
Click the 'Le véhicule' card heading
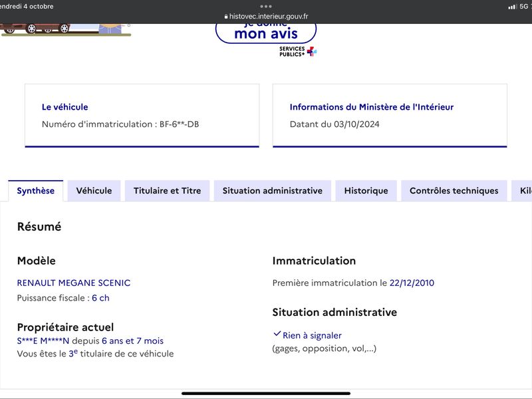pos(65,107)
